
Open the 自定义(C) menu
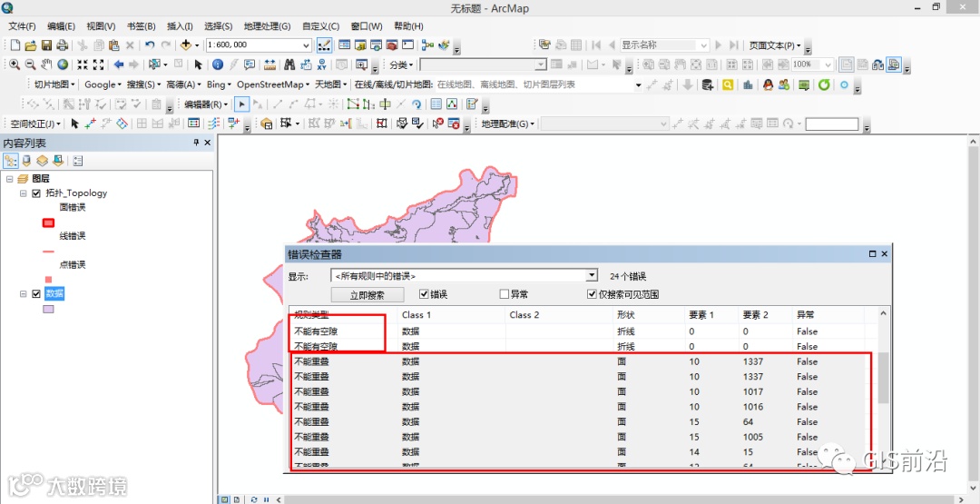coord(320,26)
